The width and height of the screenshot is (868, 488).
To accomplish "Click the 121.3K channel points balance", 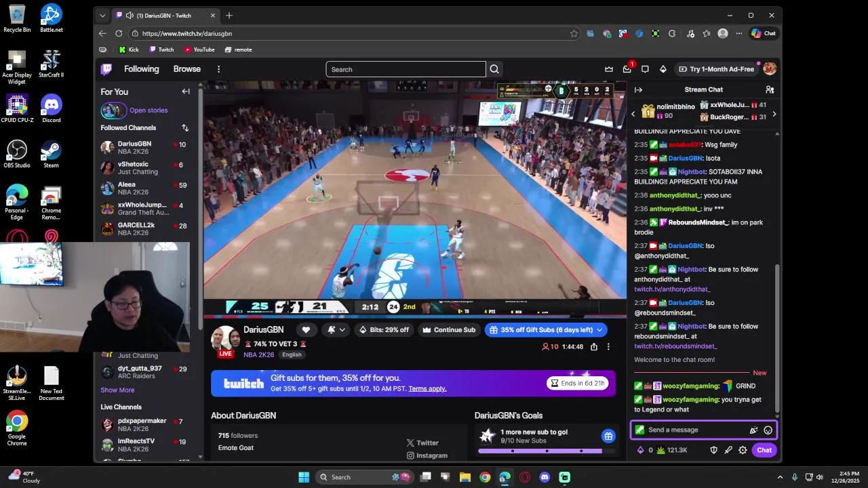I will (x=671, y=450).
